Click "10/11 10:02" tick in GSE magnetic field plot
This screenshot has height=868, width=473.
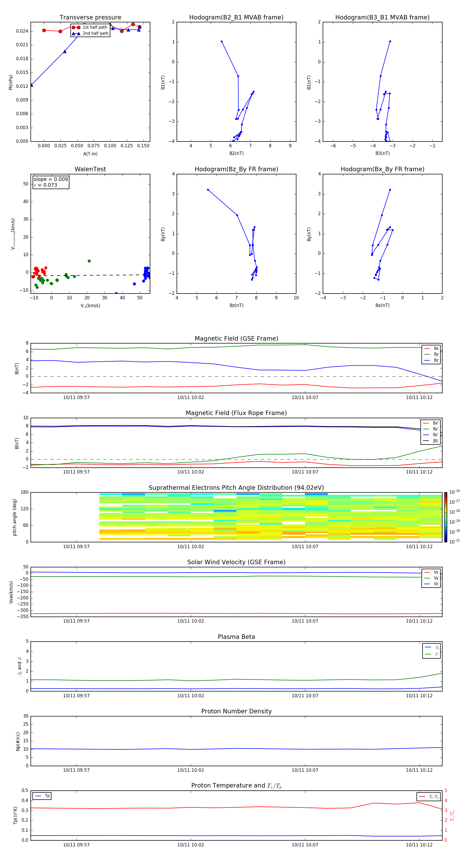coord(191,398)
